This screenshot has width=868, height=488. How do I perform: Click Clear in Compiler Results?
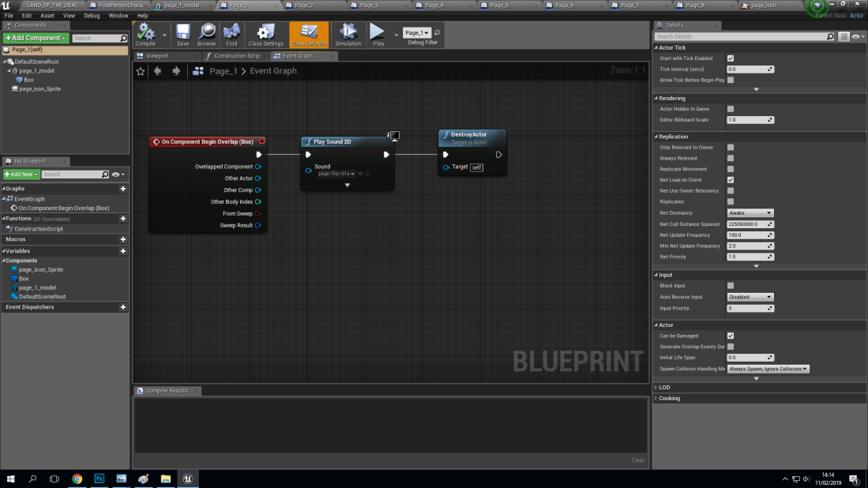(637, 460)
